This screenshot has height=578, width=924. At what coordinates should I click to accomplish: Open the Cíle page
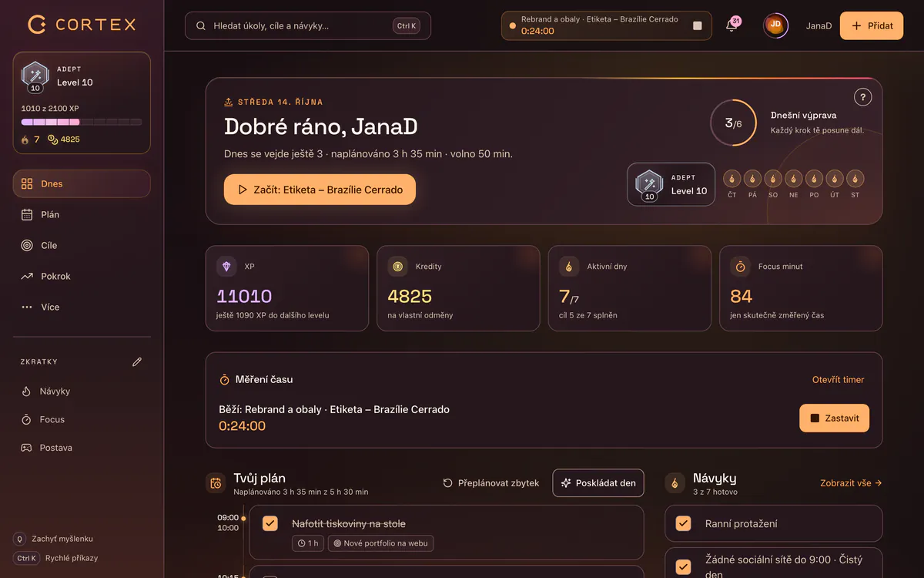pos(82,245)
